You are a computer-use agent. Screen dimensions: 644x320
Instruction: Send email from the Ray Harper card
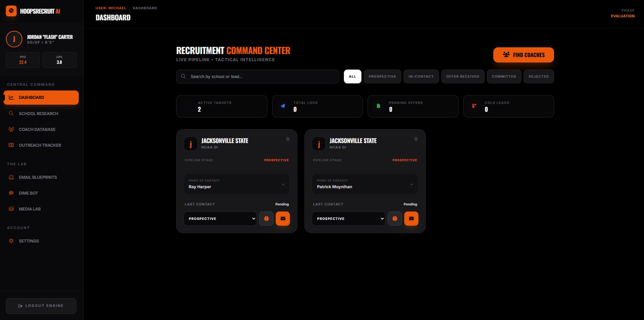pos(283,218)
